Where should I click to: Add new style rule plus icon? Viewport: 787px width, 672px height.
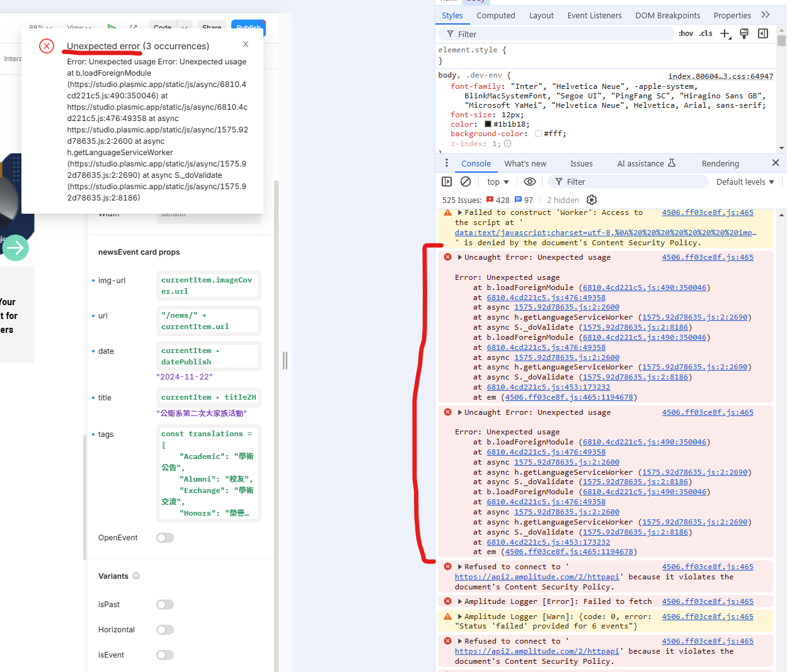tap(725, 33)
